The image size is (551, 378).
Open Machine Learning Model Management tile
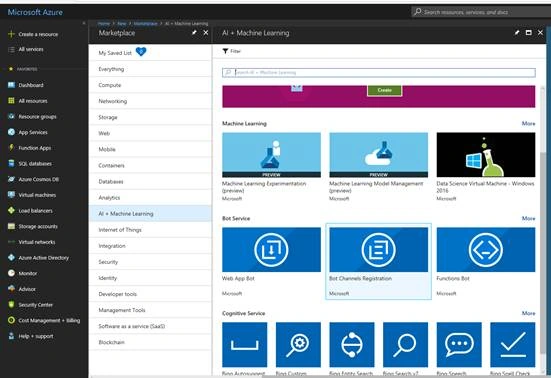click(x=378, y=167)
